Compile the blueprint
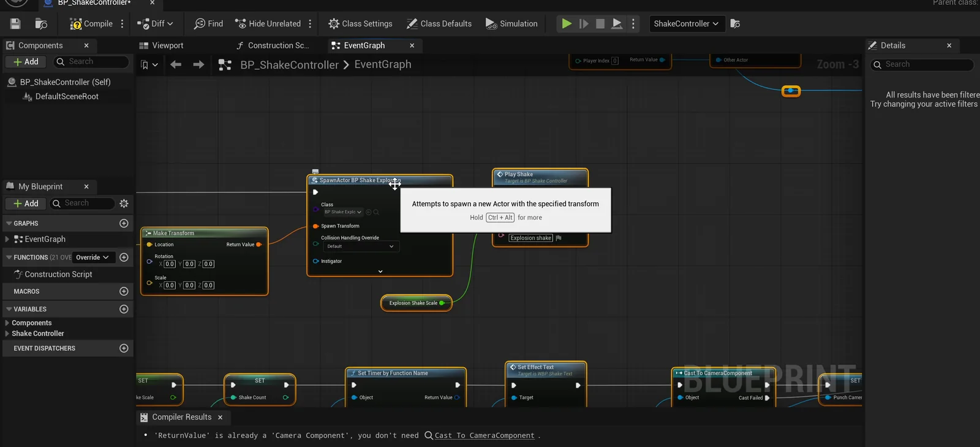Screen dimensions: 980x447 coord(91,23)
